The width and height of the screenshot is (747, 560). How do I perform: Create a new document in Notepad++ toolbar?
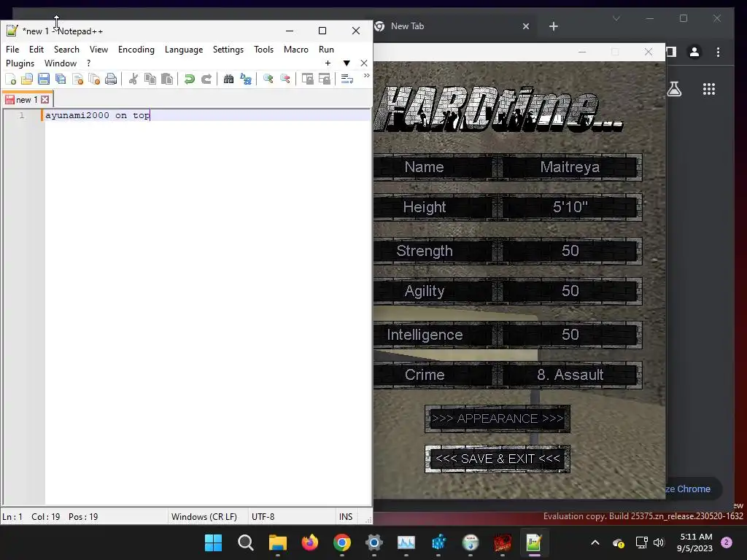coord(10,79)
